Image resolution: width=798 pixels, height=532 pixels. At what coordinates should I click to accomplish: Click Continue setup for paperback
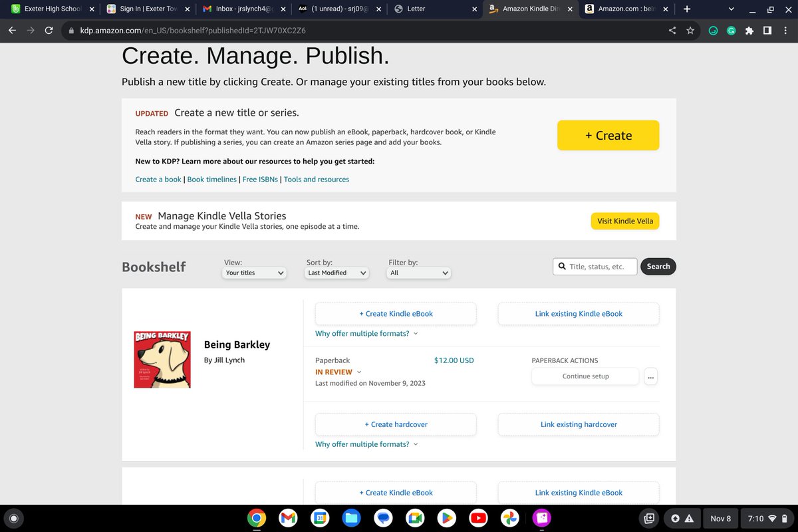[x=585, y=376]
